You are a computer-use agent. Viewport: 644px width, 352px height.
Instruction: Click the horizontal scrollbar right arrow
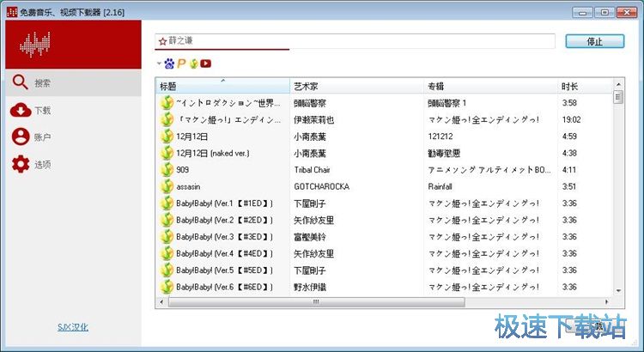point(606,302)
